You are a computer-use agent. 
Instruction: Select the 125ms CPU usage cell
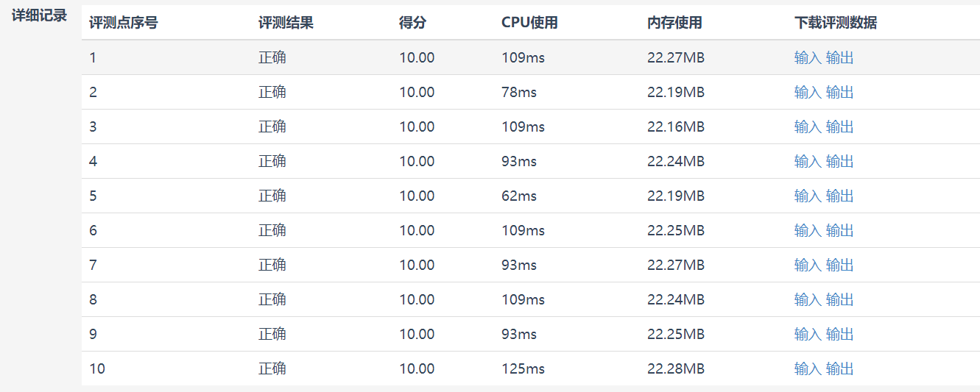pyautogui.click(x=523, y=368)
